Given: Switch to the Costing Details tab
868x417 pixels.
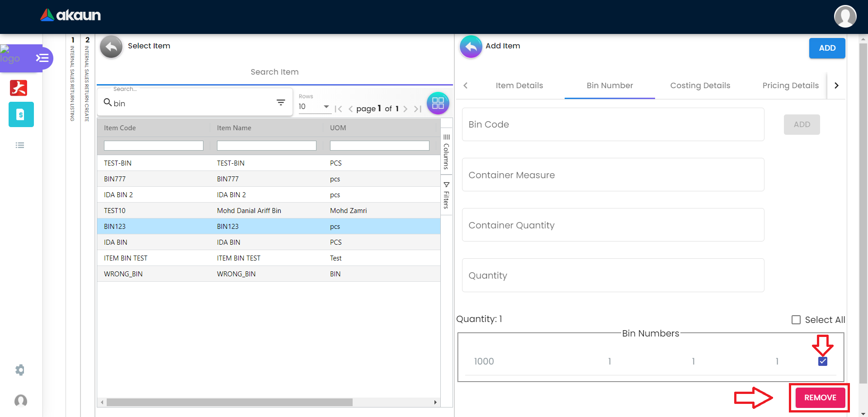Looking at the screenshot, I should 700,85.
